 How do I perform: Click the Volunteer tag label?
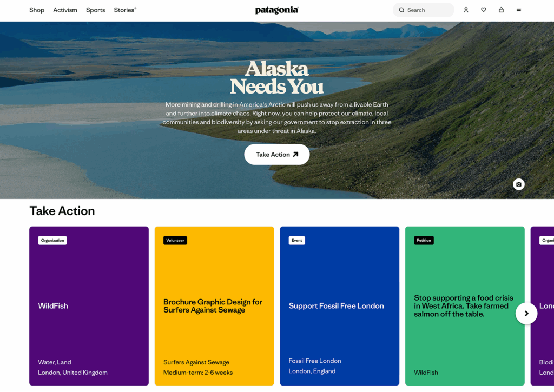(x=175, y=240)
